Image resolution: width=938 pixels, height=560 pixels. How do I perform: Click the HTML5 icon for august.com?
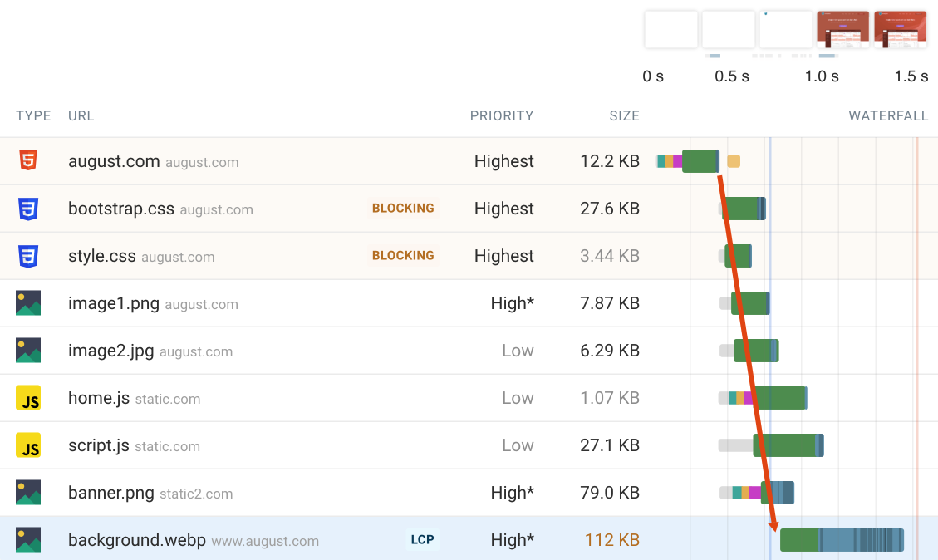[28, 160]
